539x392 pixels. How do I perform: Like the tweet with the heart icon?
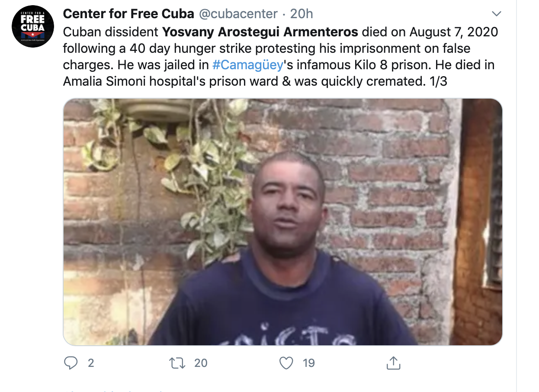(286, 363)
